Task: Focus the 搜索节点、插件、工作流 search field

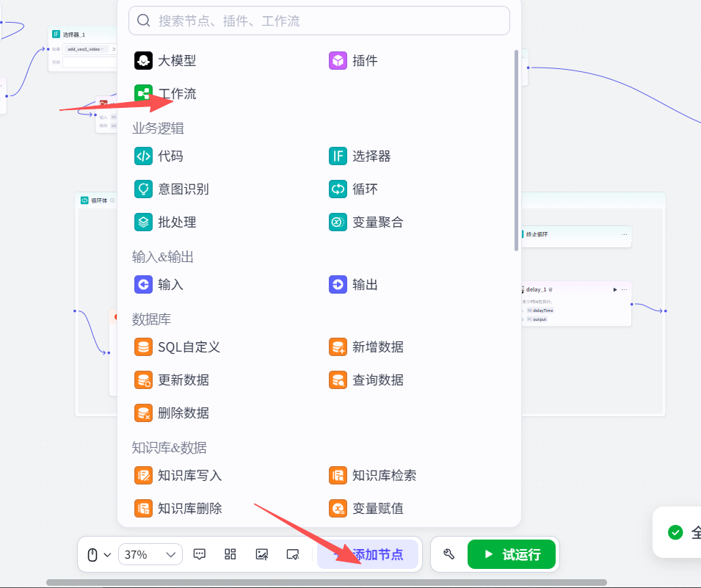Action: click(319, 21)
